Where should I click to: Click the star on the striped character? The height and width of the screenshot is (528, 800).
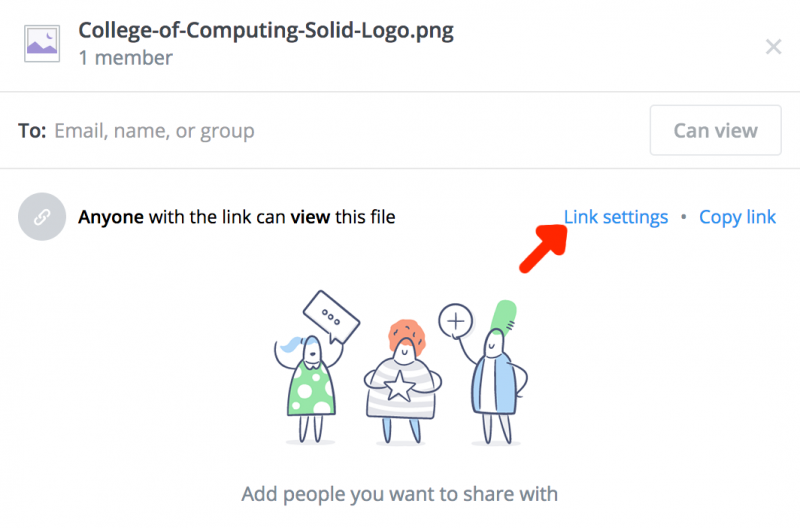click(x=400, y=385)
